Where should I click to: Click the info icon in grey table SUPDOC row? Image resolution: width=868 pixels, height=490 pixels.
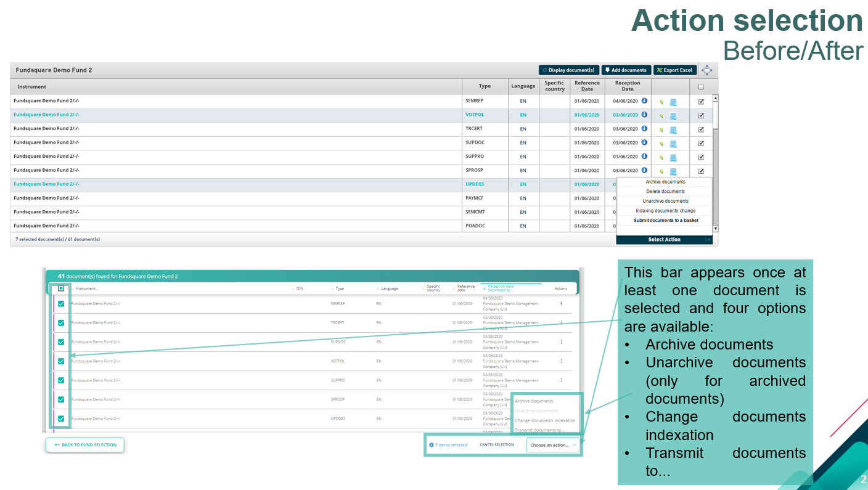(x=644, y=142)
